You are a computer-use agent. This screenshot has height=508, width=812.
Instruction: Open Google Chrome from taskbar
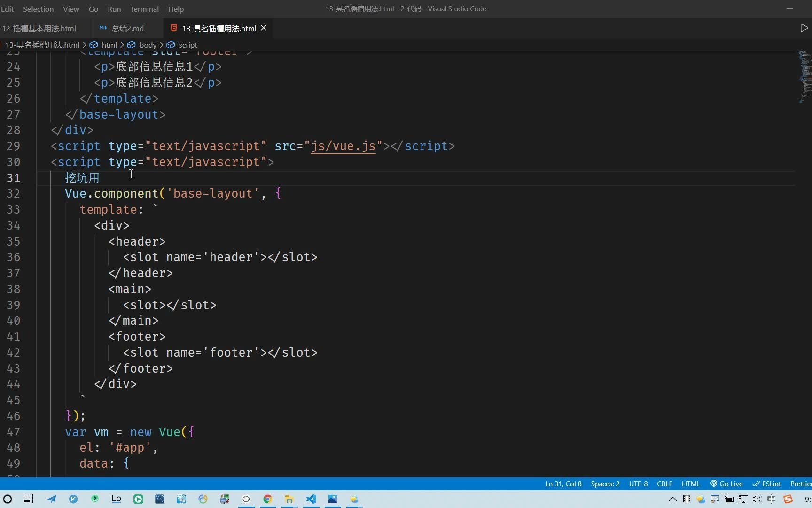coord(268,499)
